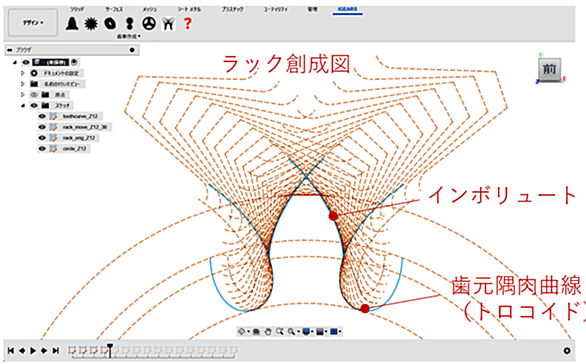Image resolution: width=586 pixels, height=364 pixels.
Task: Click the three-spoke wheel gear icon
Action: tap(149, 24)
